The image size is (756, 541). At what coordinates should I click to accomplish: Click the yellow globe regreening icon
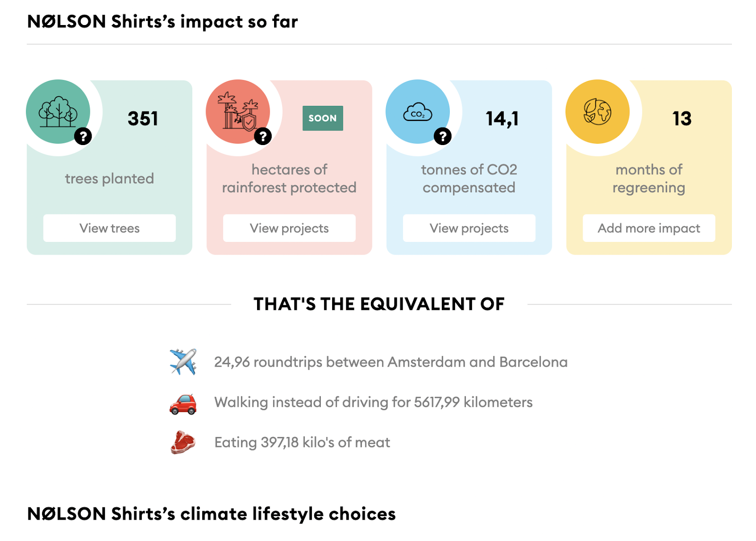click(598, 112)
